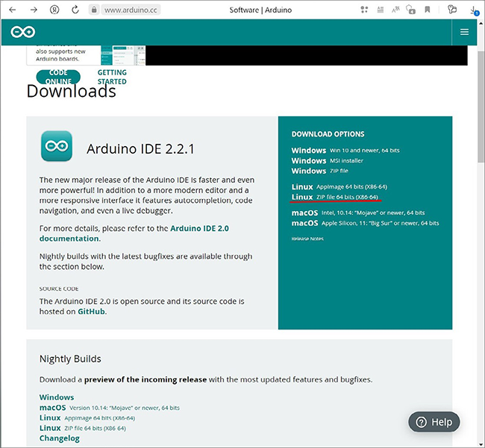Download macOS nightly build
This screenshot has width=485, height=448.
(x=109, y=408)
